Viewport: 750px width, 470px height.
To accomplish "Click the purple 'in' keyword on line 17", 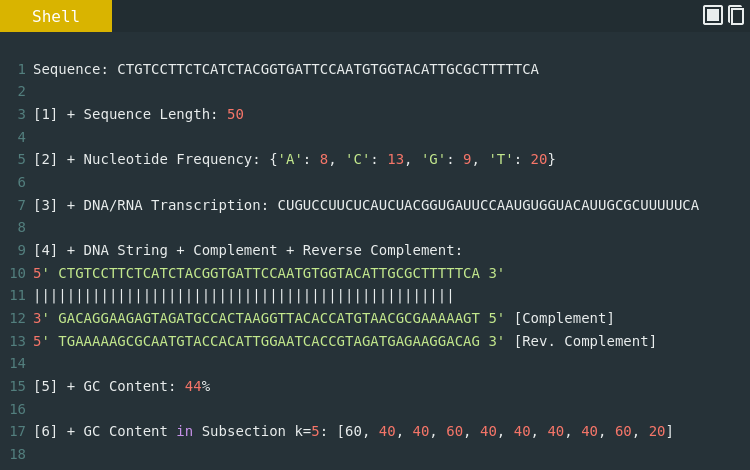I will pos(185,431).
